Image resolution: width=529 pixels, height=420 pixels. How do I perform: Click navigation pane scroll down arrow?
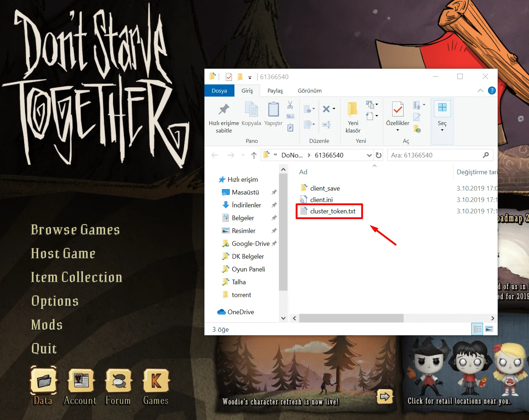(x=283, y=318)
